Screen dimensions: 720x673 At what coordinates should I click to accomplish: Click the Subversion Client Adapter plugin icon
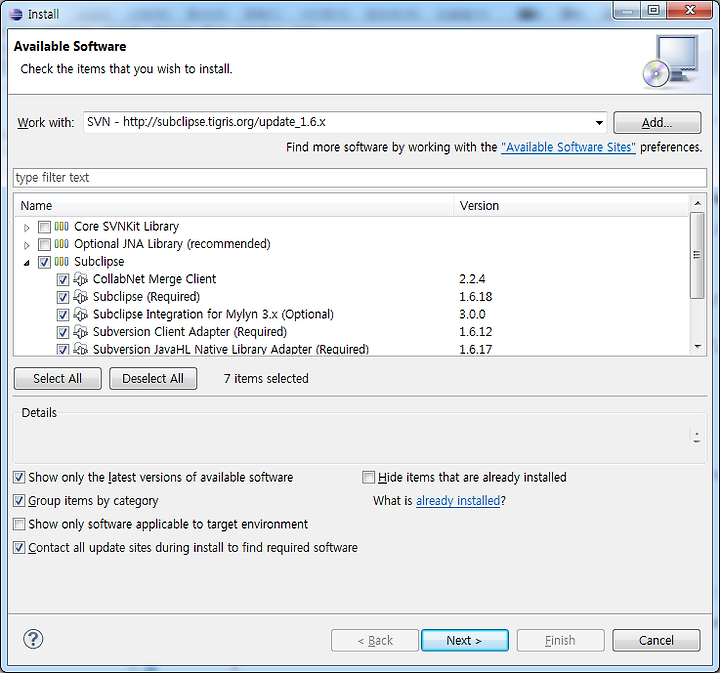point(80,331)
